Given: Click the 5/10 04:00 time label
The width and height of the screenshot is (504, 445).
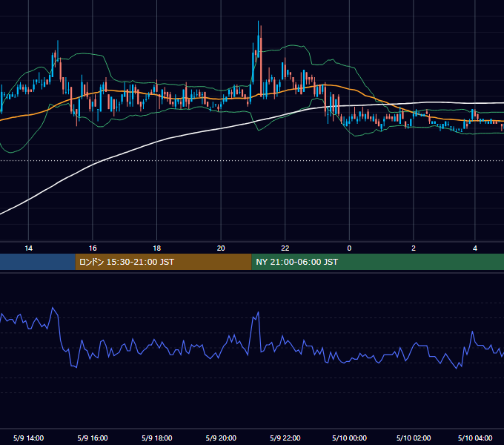Looking at the screenshot, I should click(475, 438).
